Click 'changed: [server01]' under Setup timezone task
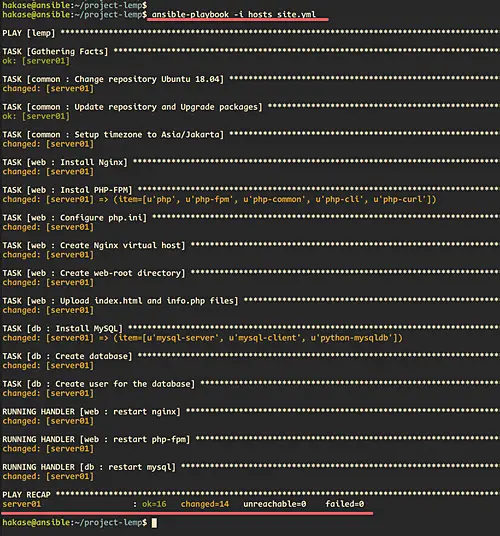The height and width of the screenshot is (536, 500). pyautogui.click(x=48, y=144)
